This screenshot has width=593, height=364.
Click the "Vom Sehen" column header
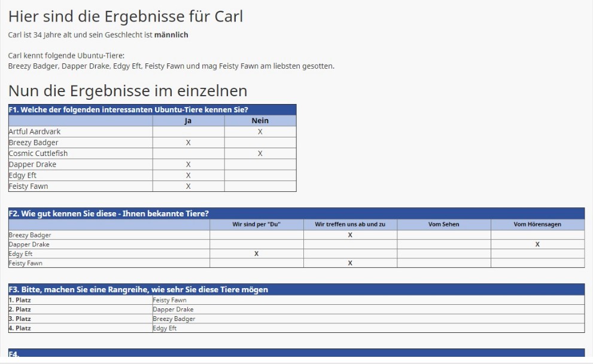coord(443,224)
